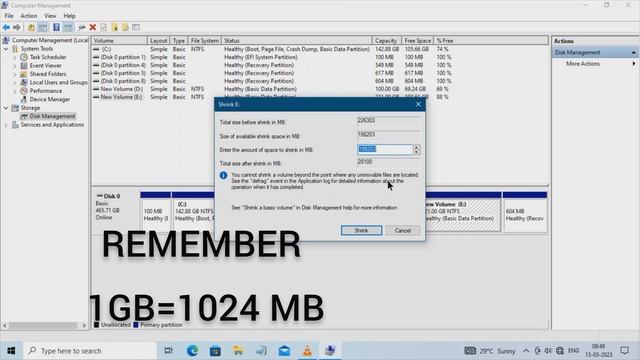Image resolution: width=640 pixels, height=360 pixels.
Task: Open Task View from taskbar
Action: 168,351
